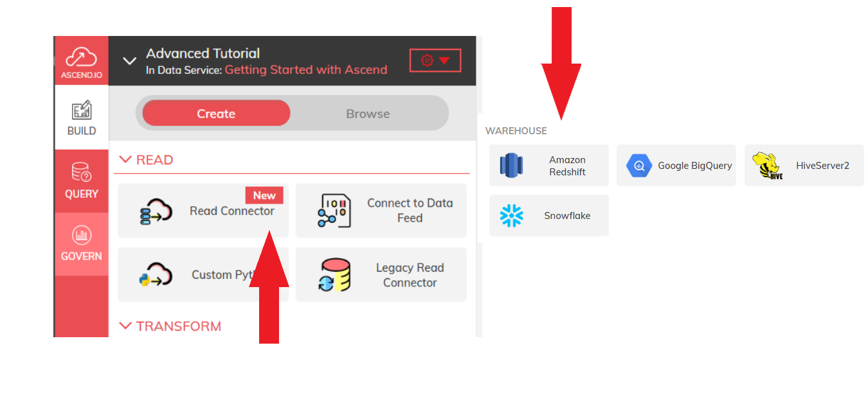Select the HiveServer2 bee logo

(x=767, y=166)
